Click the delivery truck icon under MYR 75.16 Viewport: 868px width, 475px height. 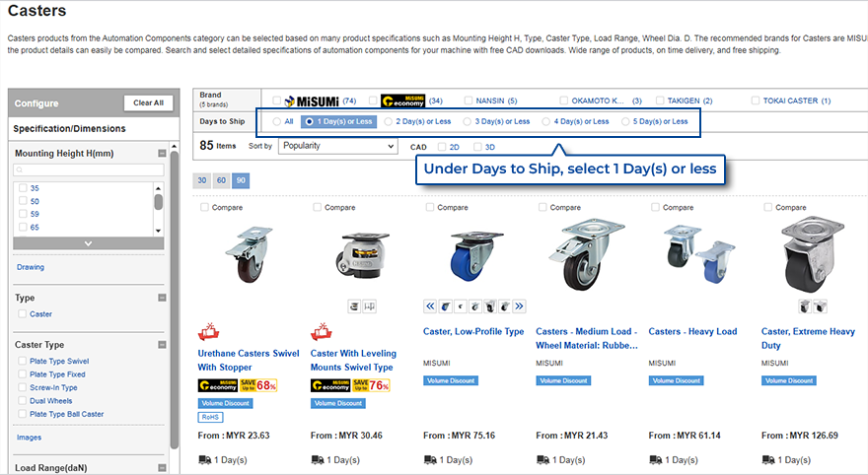(430, 459)
